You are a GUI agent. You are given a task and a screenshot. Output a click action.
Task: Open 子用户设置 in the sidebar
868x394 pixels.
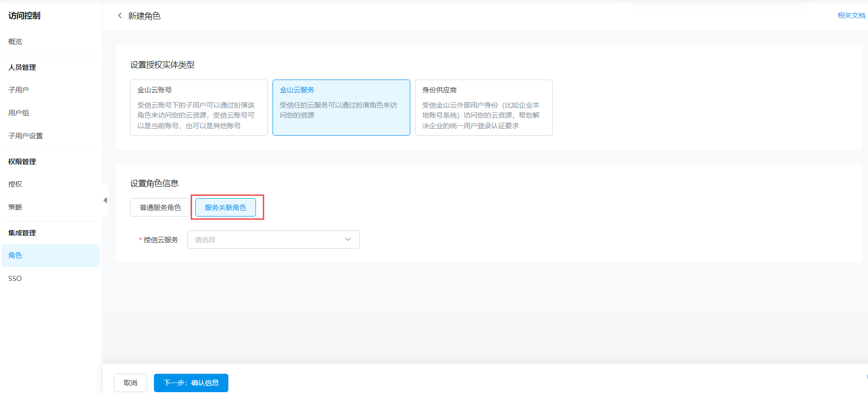pos(25,136)
